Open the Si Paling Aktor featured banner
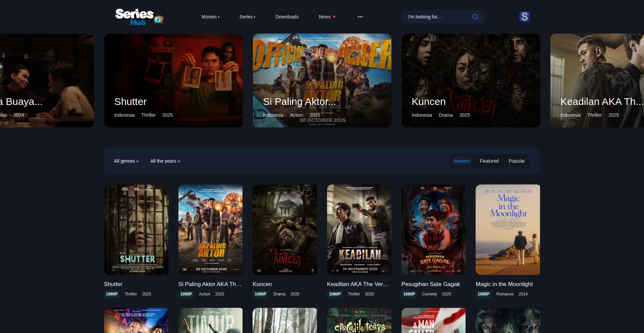The width and height of the screenshot is (644, 333). pos(322,80)
